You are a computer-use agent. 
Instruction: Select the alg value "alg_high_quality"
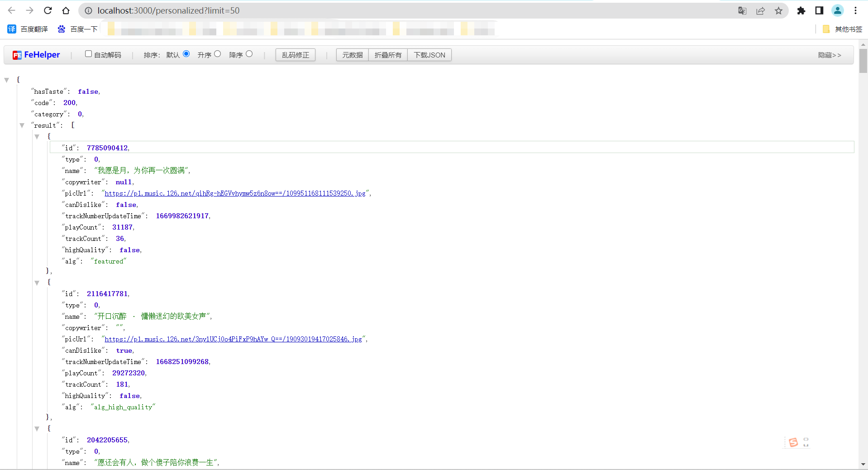pyautogui.click(x=123, y=407)
